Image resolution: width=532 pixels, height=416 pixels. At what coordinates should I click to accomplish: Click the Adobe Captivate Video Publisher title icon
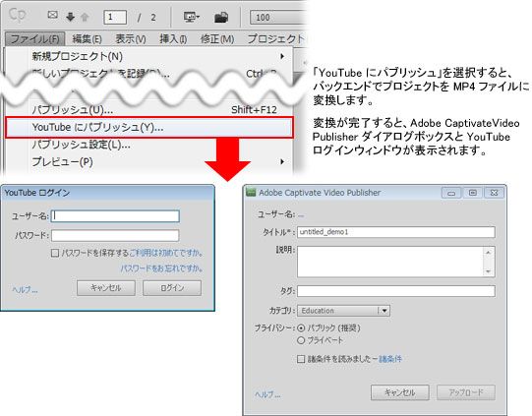(x=251, y=193)
